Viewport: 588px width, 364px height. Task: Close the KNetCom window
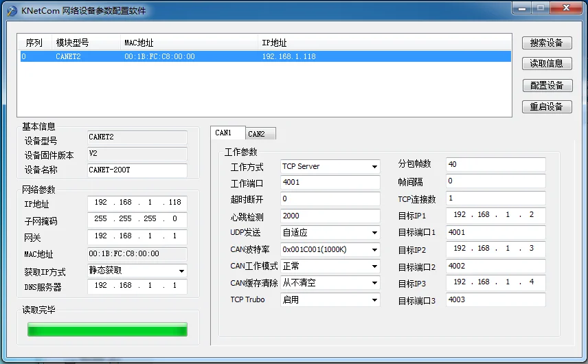coord(566,8)
